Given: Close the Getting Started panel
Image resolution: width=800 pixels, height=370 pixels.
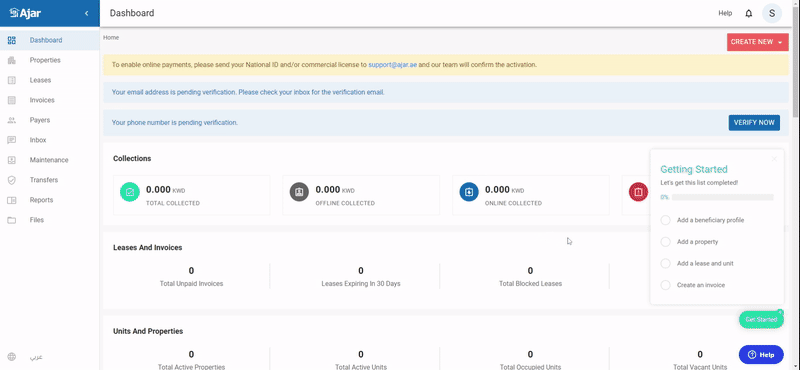Looking at the screenshot, I should [774, 159].
